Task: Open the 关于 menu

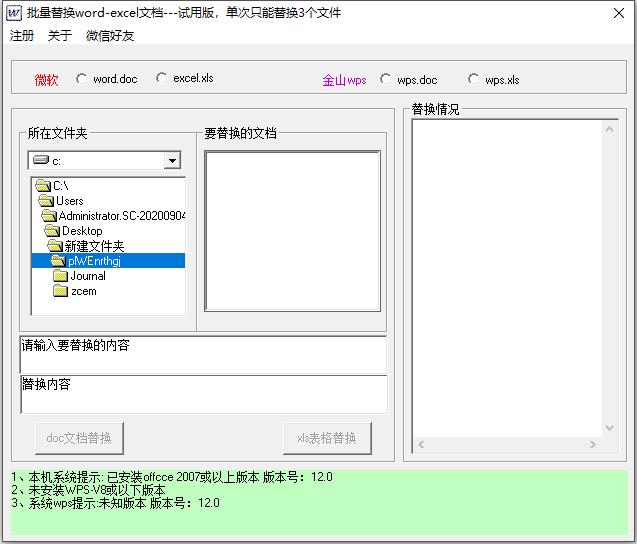Action: coord(60,36)
